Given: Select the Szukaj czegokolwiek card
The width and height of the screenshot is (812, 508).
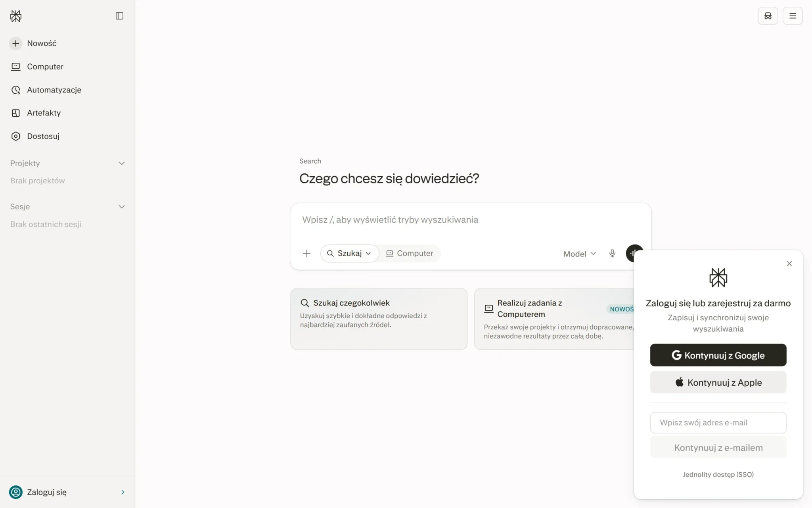Looking at the screenshot, I should [379, 319].
